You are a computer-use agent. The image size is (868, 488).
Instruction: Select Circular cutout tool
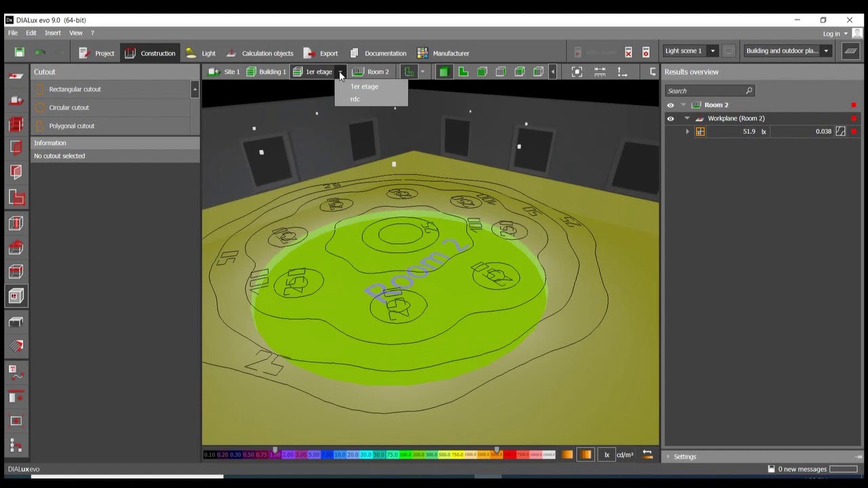click(111, 108)
